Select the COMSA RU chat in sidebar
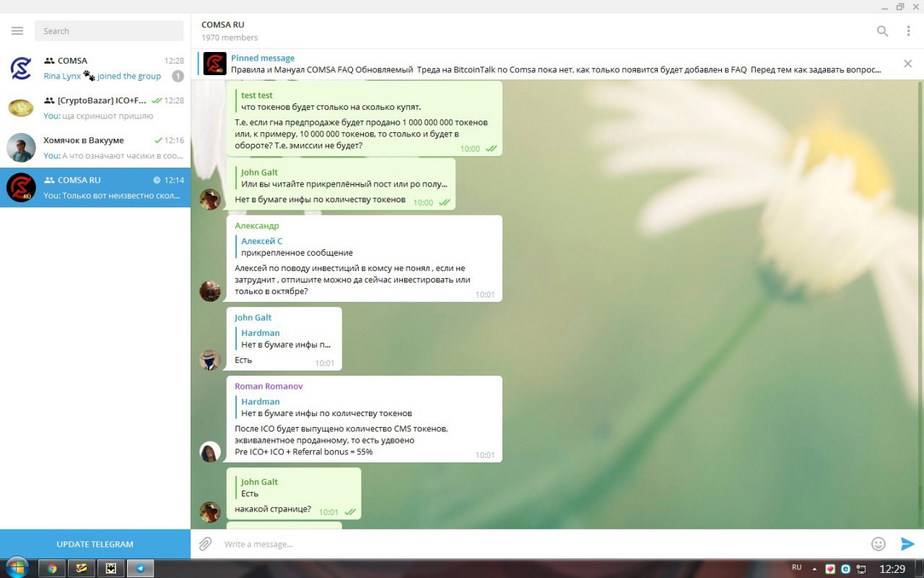The height and width of the screenshot is (578, 924). click(x=95, y=187)
